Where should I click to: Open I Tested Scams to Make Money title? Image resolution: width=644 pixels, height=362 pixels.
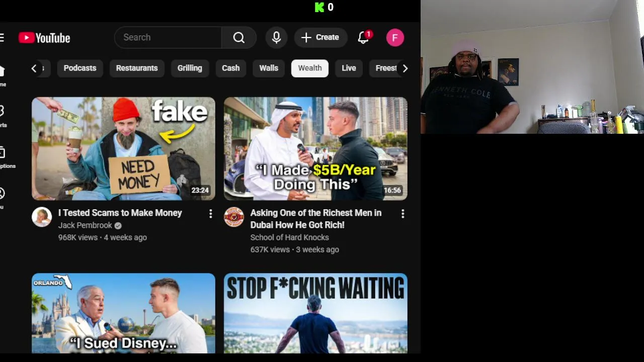[x=120, y=213]
